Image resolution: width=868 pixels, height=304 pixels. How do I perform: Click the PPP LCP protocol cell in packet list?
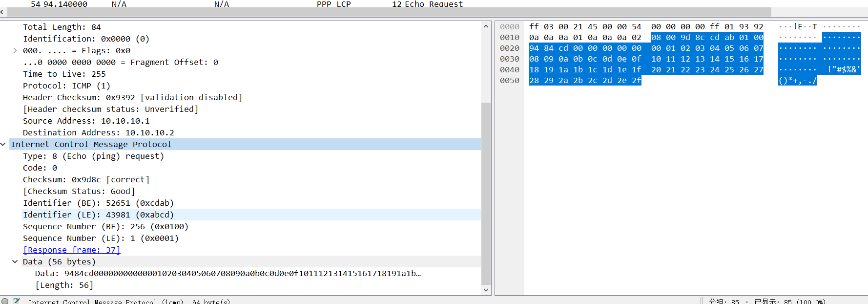334,4
